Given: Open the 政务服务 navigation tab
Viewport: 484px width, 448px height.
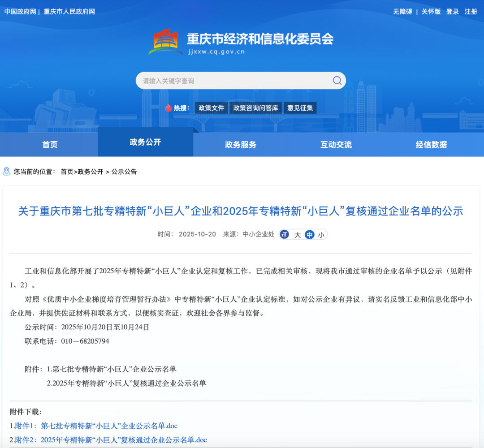Looking at the screenshot, I should pos(241,145).
